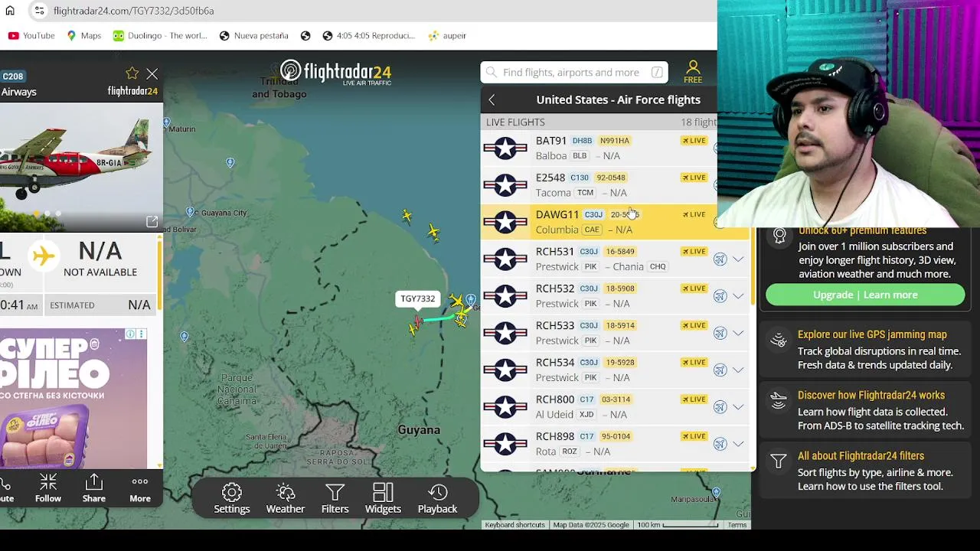Show RCH800 on the map
The width and height of the screenshot is (980, 551).
[x=720, y=406]
